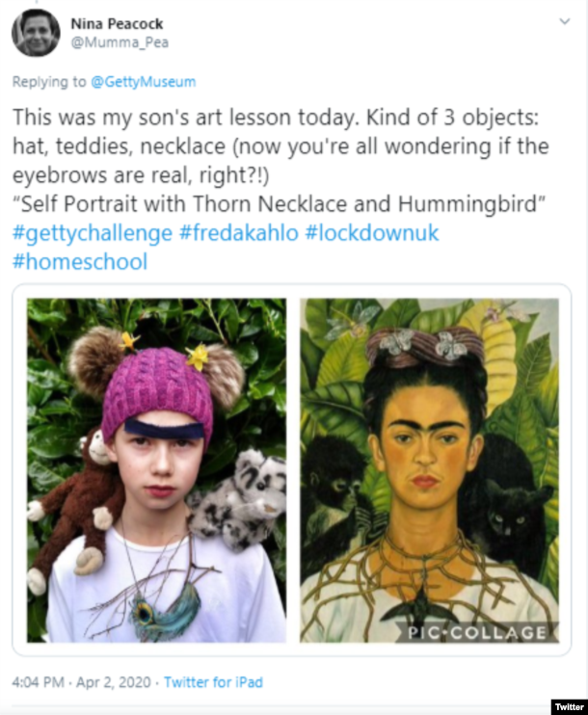588x715 pixels.
Task: Visit the @Mumma_Pea handle
Action: 120,42
